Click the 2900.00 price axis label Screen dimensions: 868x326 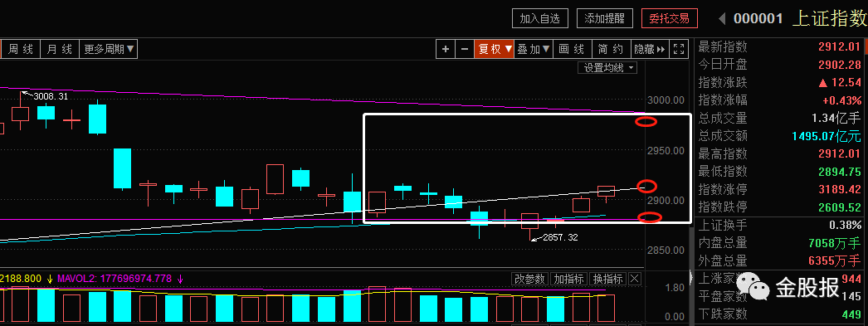coord(666,201)
